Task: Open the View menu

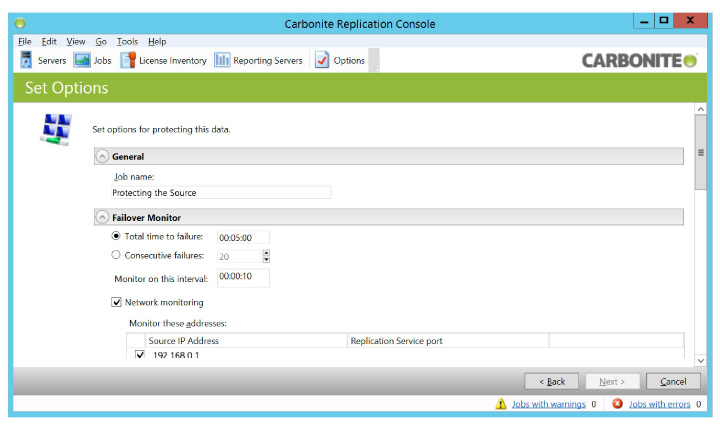Action: [76, 41]
